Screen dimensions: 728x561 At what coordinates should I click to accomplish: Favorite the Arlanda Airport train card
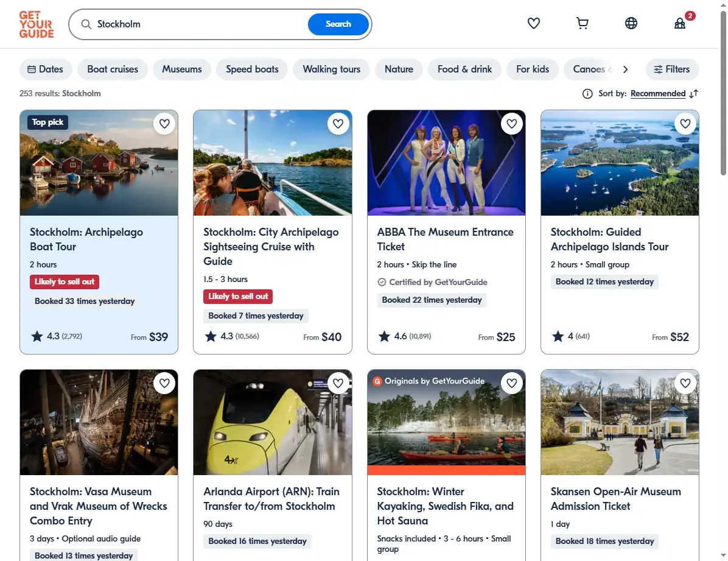[338, 383]
